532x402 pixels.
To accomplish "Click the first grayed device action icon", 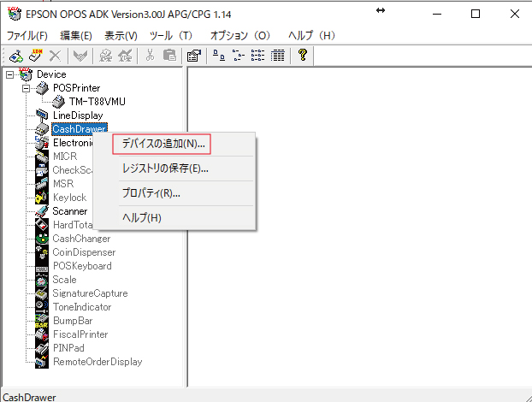I will (x=105, y=56).
